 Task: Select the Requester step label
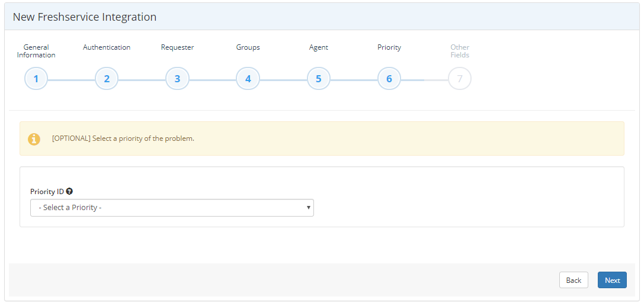click(x=177, y=47)
